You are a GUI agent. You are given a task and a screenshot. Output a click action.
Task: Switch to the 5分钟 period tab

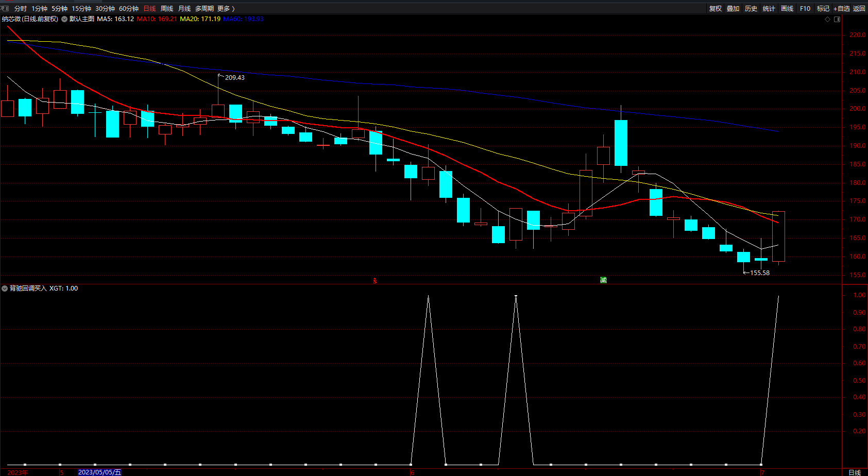59,9
